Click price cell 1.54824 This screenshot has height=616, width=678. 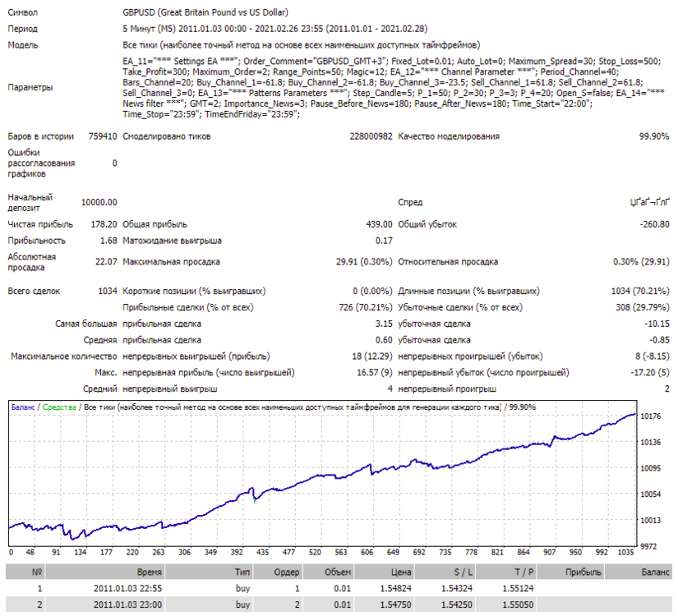point(395,589)
